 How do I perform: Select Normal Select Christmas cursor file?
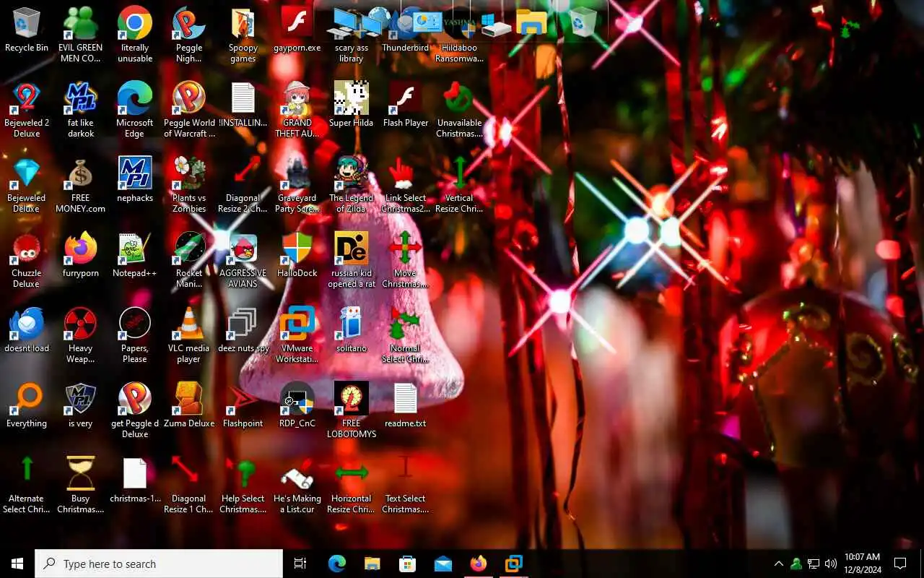[406, 335]
